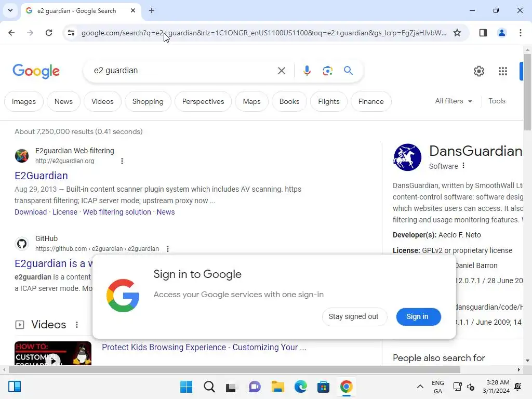
Task: Open File Explorer from taskbar
Action: (277, 387)
